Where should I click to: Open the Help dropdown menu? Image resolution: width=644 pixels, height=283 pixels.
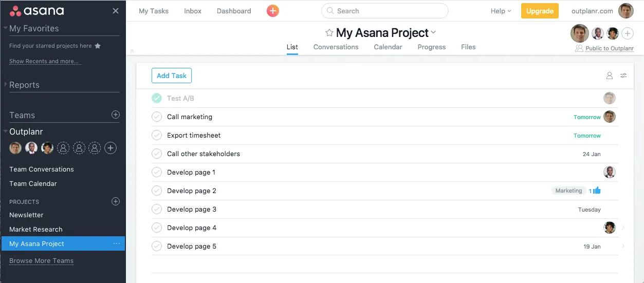pyautogui.click(x=501, y=11)
